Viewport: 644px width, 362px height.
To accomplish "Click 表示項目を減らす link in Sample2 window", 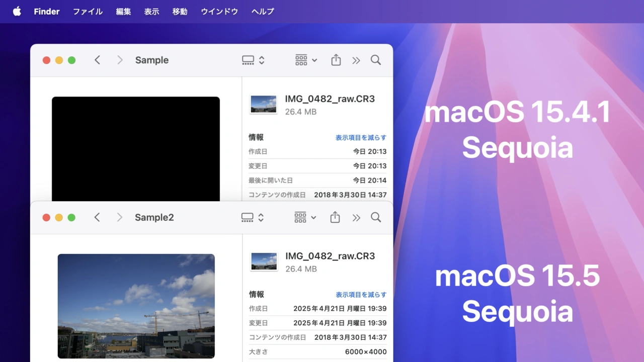I will pos(361,295).
